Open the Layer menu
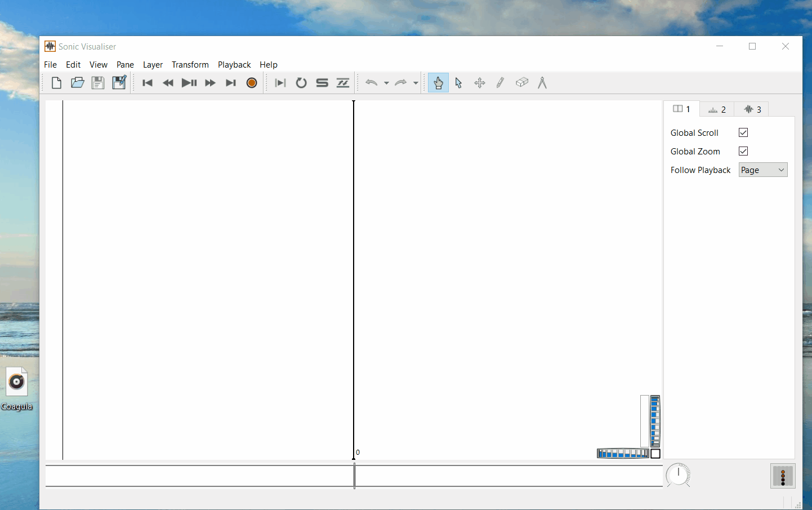The height and width of the screenshot is (510, 812). (153, 65)
